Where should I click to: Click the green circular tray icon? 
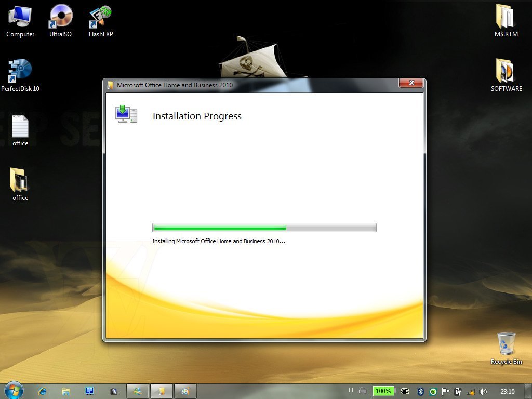[433, 392]
